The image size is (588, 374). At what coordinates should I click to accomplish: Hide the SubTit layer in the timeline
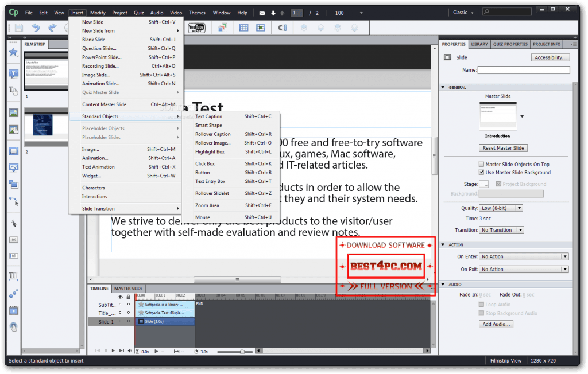click(121, 305)
